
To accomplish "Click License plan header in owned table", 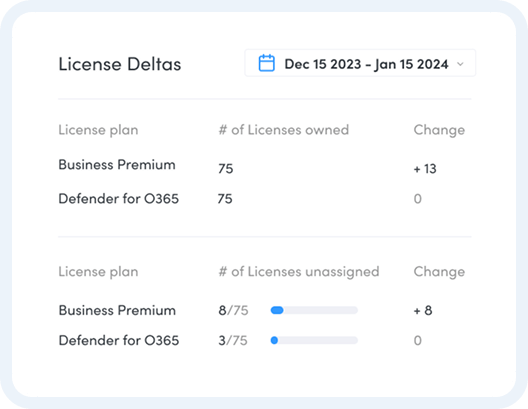I will 98,130.
